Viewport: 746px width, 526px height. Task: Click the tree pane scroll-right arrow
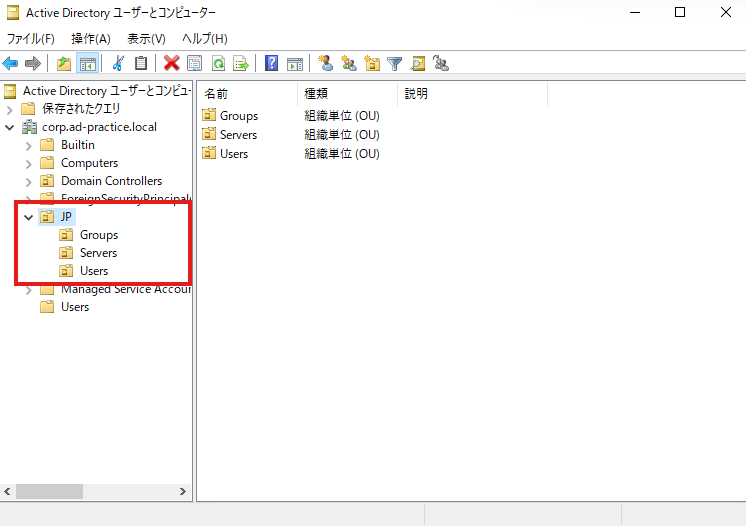[183, 491]
